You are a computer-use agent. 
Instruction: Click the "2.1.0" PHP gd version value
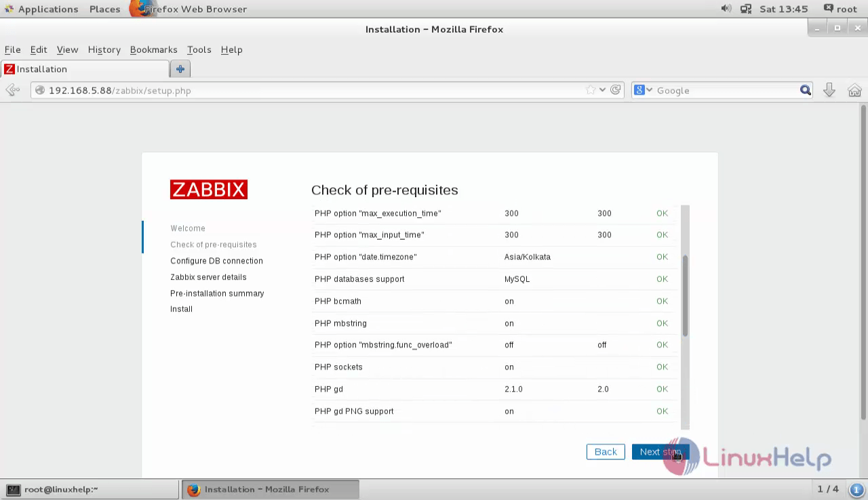513,389
